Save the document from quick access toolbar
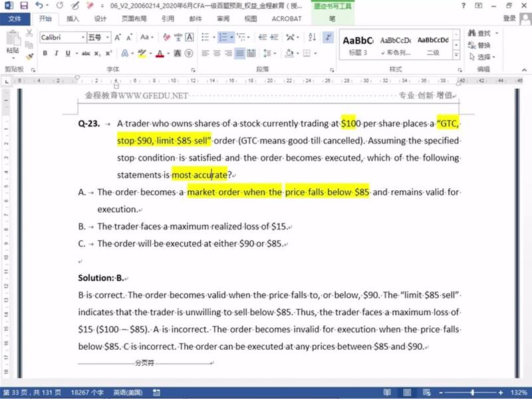 24,5
